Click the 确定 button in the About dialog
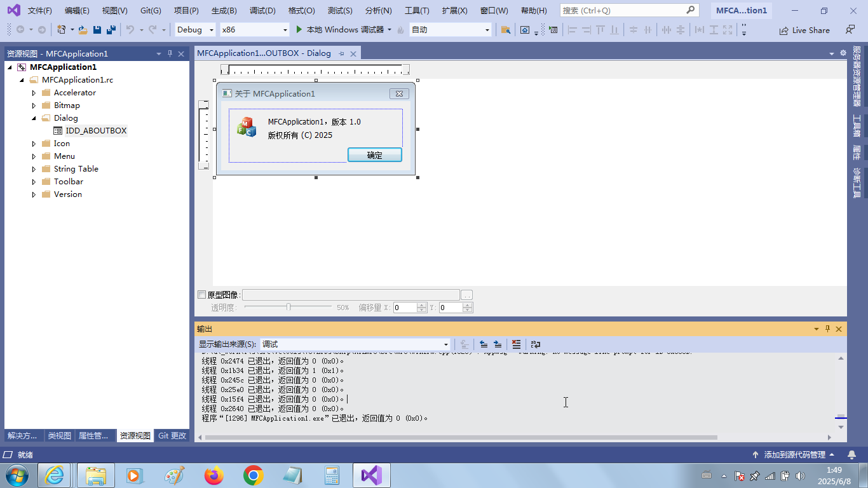Viewport: 868px width, 488px height. pos(375,155)
